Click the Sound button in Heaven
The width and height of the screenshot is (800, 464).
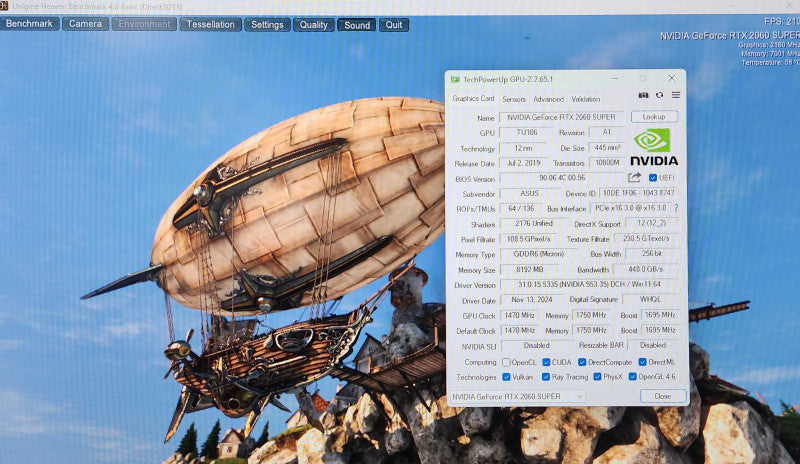(357, 25)
